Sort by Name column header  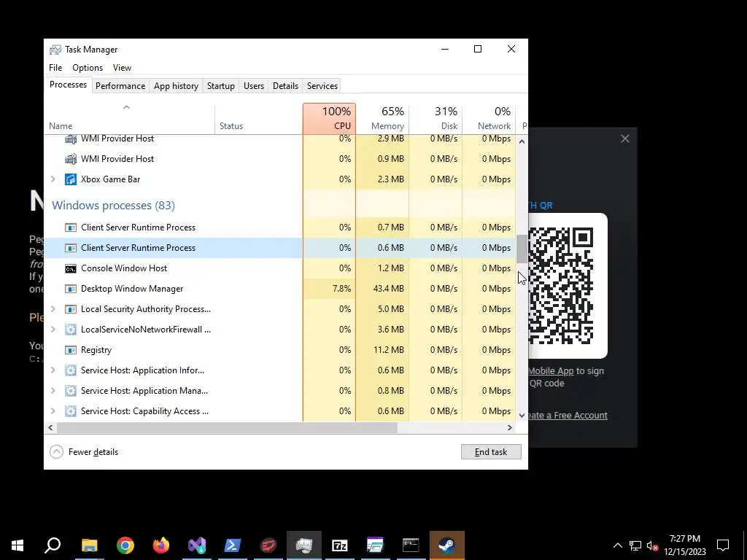129,119
